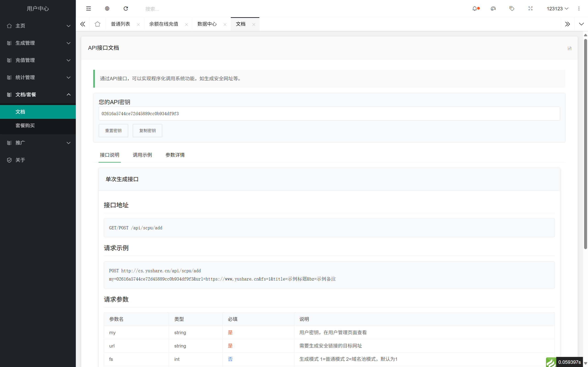
Task: Open the 数据中心 tab
Action: click(207, 24)
